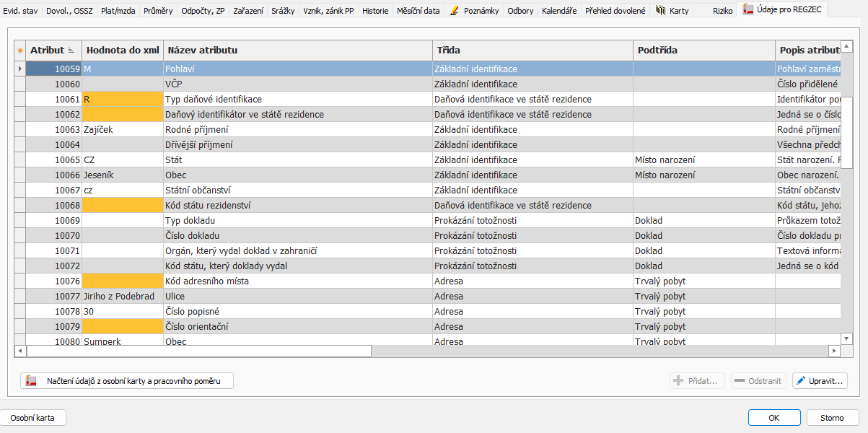Click the orange star icon in grid corner
The image size is (868, 433).
20,51
